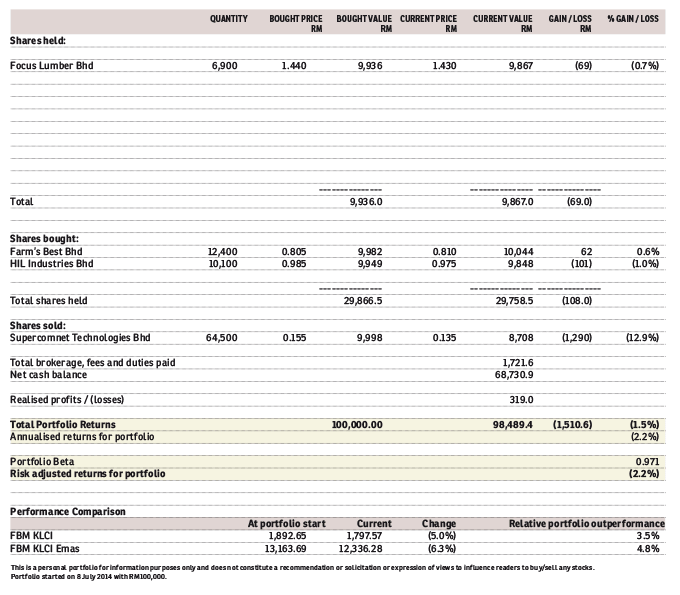
Task: Click the 'Total shares held' label
Action: 49,301
